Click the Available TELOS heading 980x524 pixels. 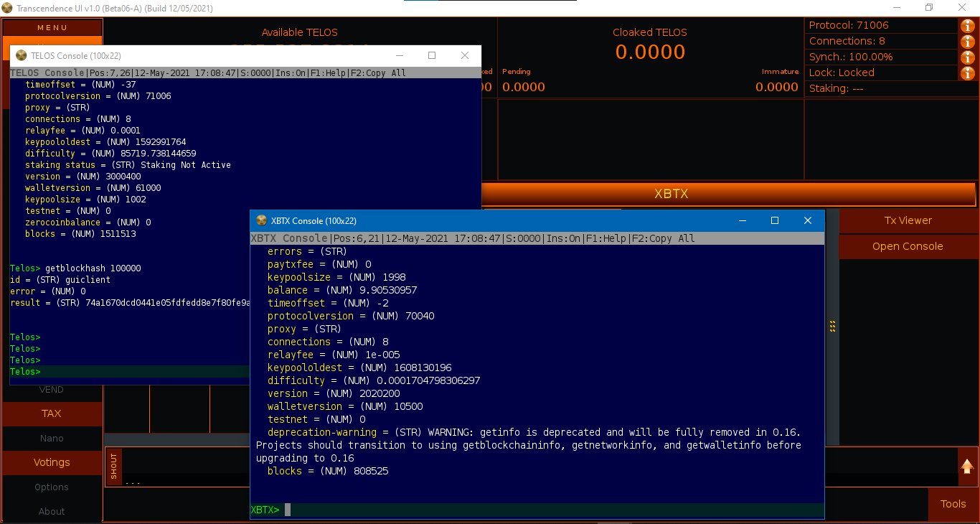point(299,32)
